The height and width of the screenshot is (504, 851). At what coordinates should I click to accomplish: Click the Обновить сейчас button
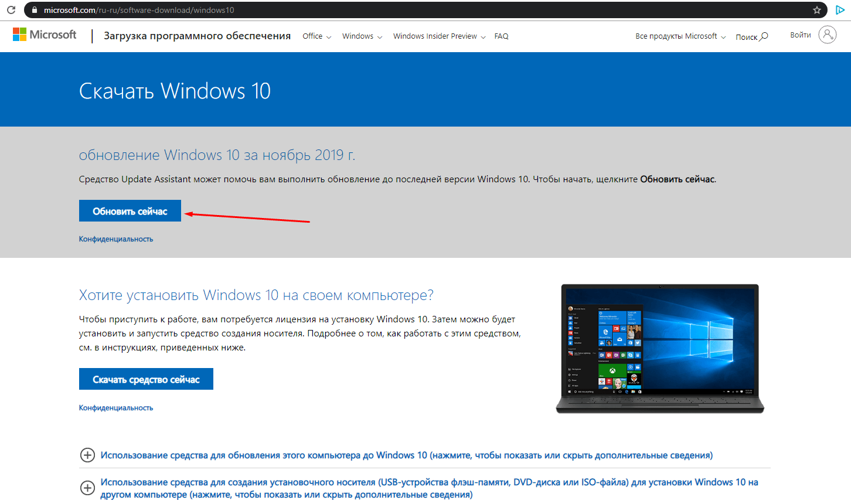pos(130,211)
